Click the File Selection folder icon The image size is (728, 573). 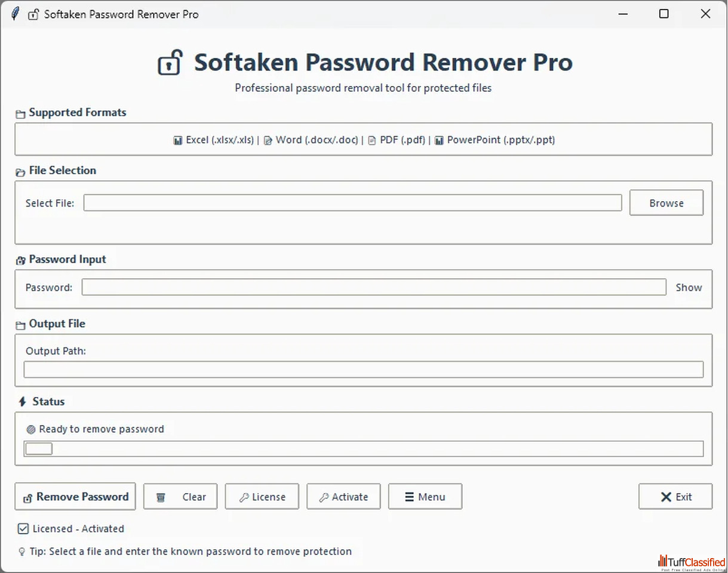(x=21, y=172)
